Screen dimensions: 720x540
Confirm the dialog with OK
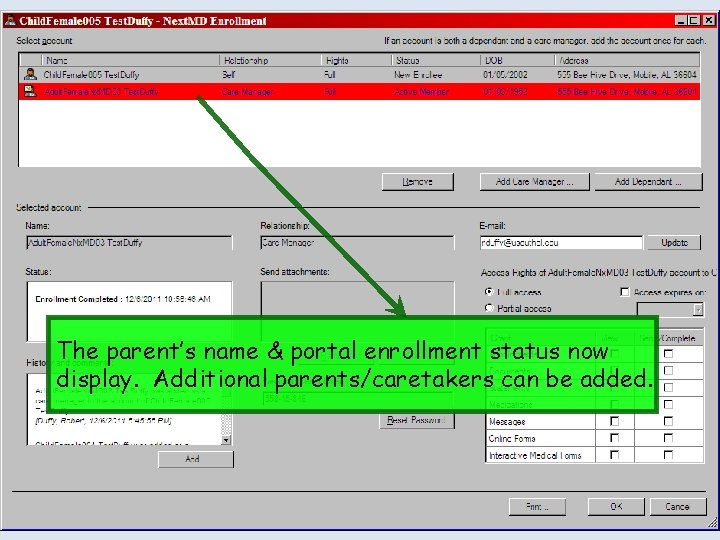[616, 507]
